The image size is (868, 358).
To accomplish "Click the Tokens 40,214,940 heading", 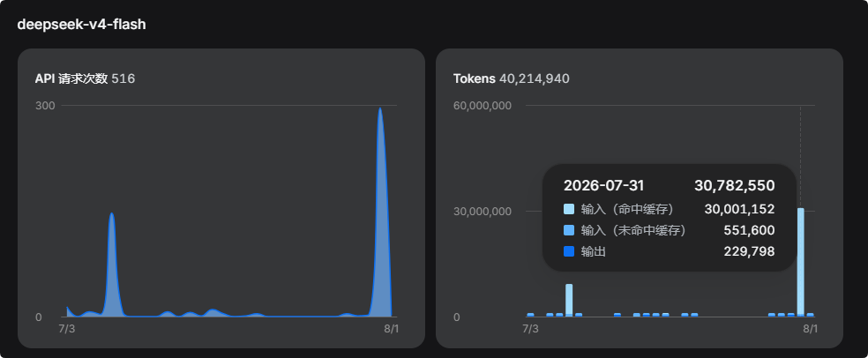I will (511, 78).
